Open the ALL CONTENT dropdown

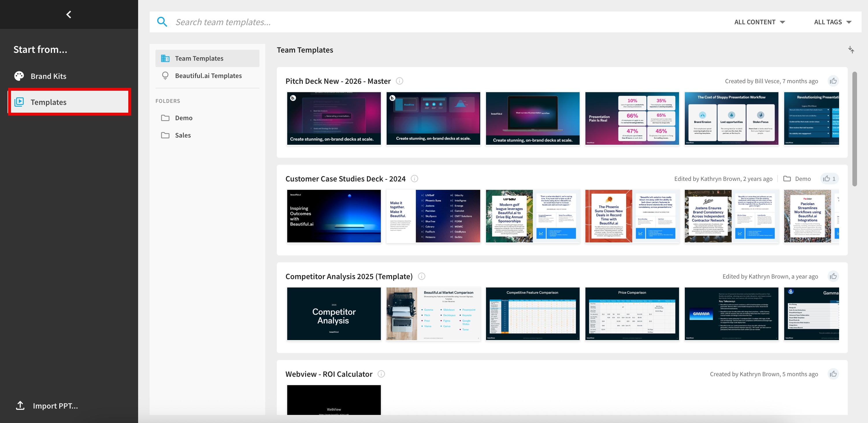click(x=759, y=22)
